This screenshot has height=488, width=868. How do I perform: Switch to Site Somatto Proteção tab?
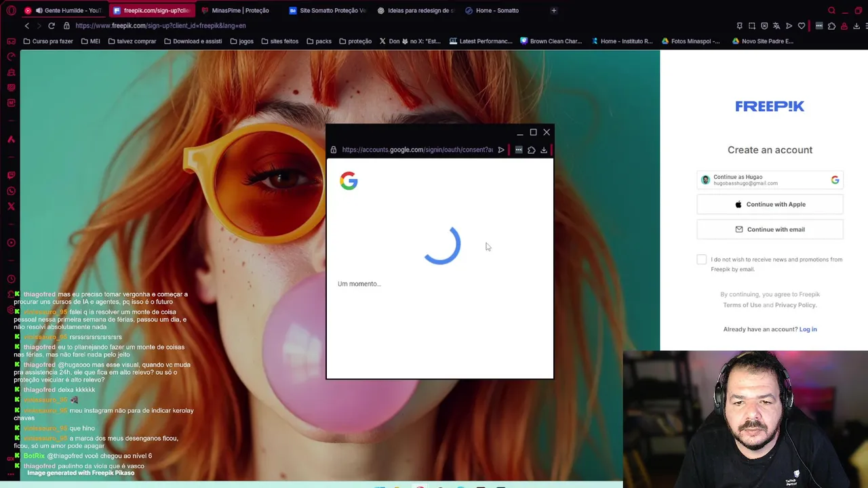coord(327,10)
